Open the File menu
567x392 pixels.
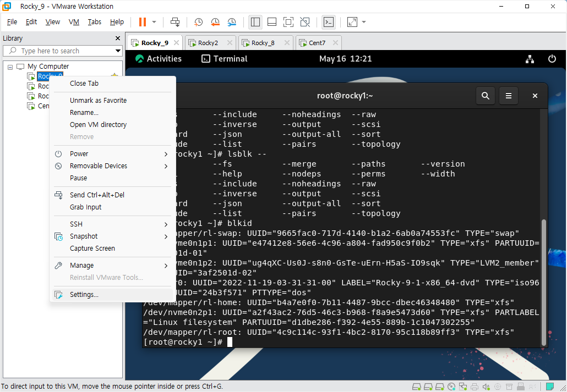[x=12, y=22]
